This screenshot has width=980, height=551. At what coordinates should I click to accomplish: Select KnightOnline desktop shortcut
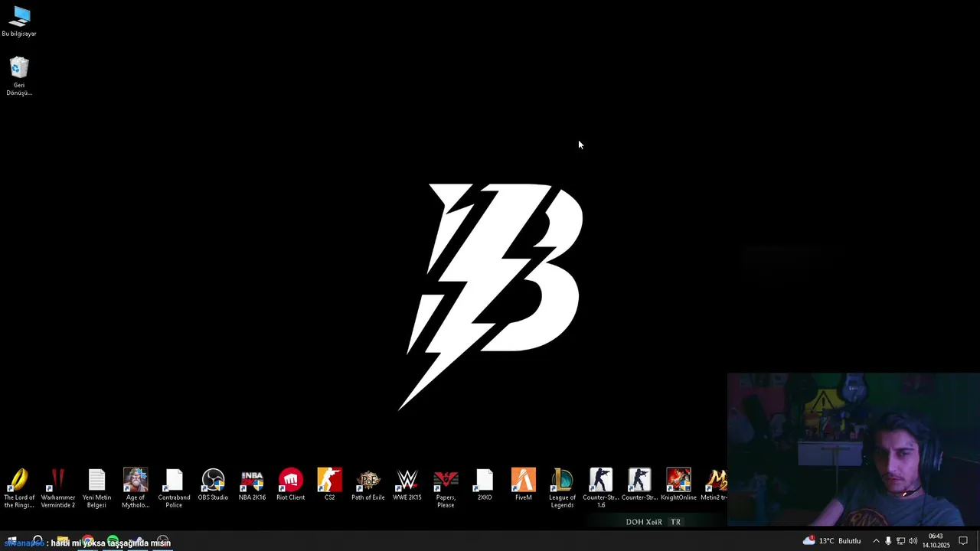(x=678, y=485)
